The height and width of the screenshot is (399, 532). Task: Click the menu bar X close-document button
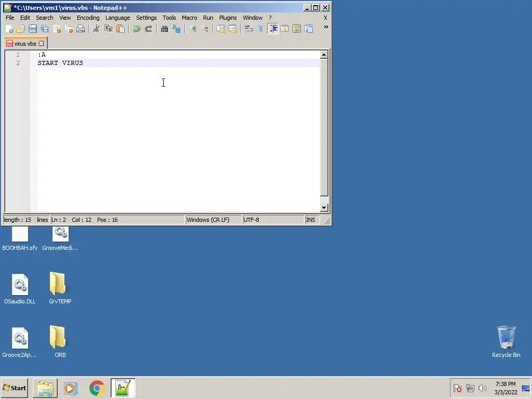click(x=325, y=18)
